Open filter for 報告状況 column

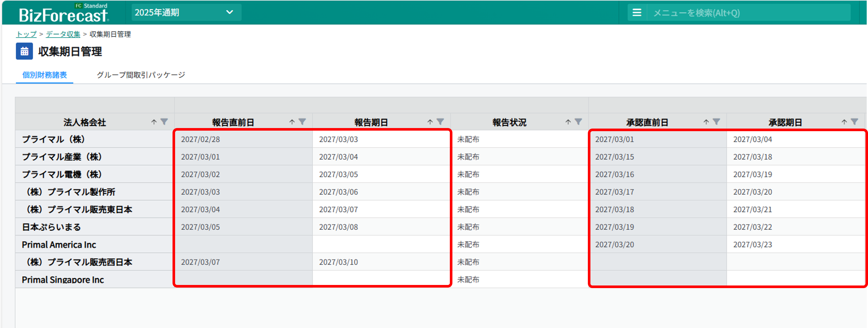578,122
